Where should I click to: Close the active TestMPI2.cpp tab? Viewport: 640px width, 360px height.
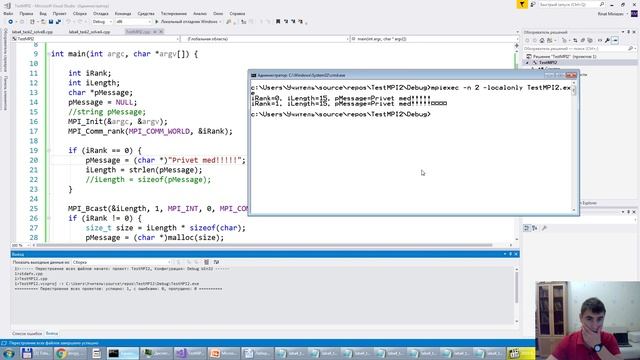pyautogui.click(x=161, y=31)
